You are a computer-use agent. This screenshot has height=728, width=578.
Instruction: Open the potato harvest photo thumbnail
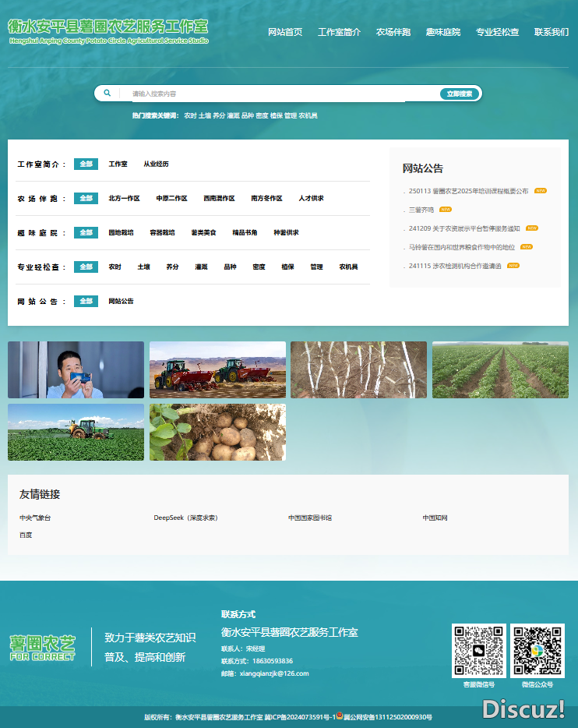tap(217, 432)
